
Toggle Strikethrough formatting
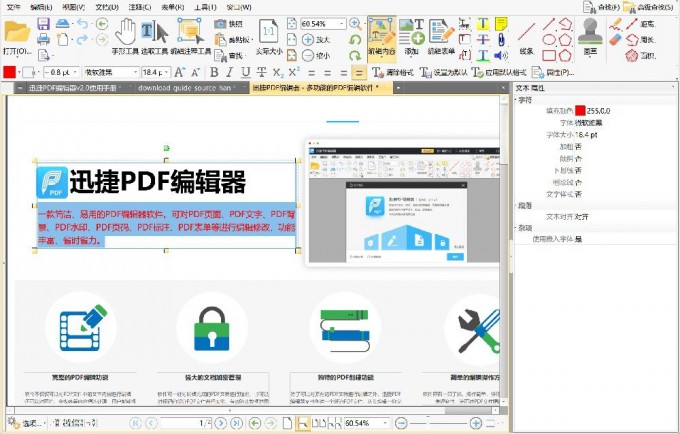tap(262, 72)
